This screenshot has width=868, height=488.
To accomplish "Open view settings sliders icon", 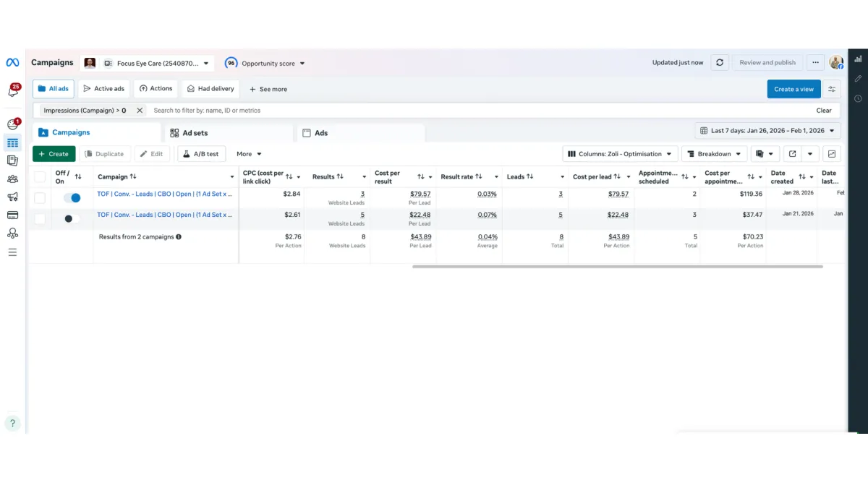I will pyautogui.click(x=832, y=89).
